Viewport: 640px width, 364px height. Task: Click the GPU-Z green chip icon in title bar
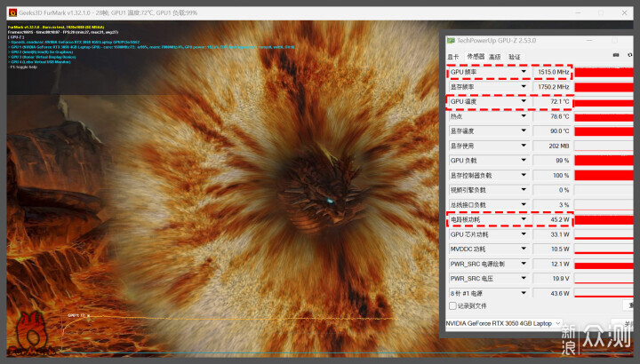(x=451, y=40)
